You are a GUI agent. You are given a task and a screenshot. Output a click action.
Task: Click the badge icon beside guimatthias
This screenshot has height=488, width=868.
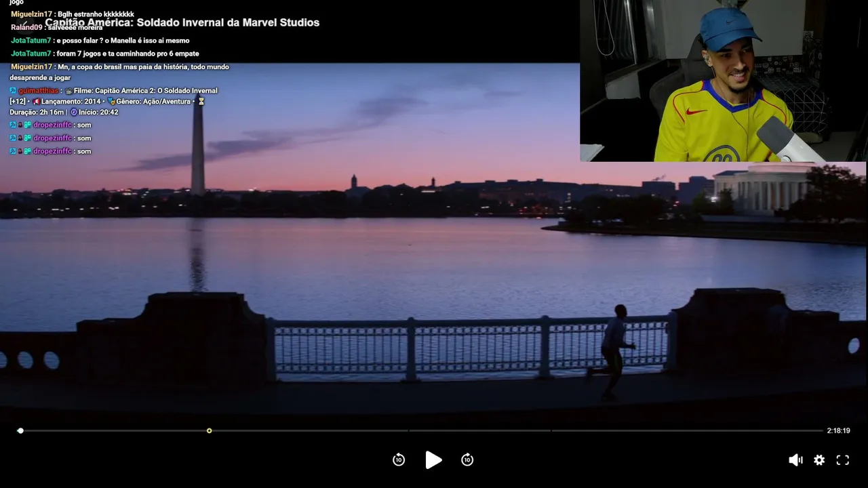click(x=13, y=91)
